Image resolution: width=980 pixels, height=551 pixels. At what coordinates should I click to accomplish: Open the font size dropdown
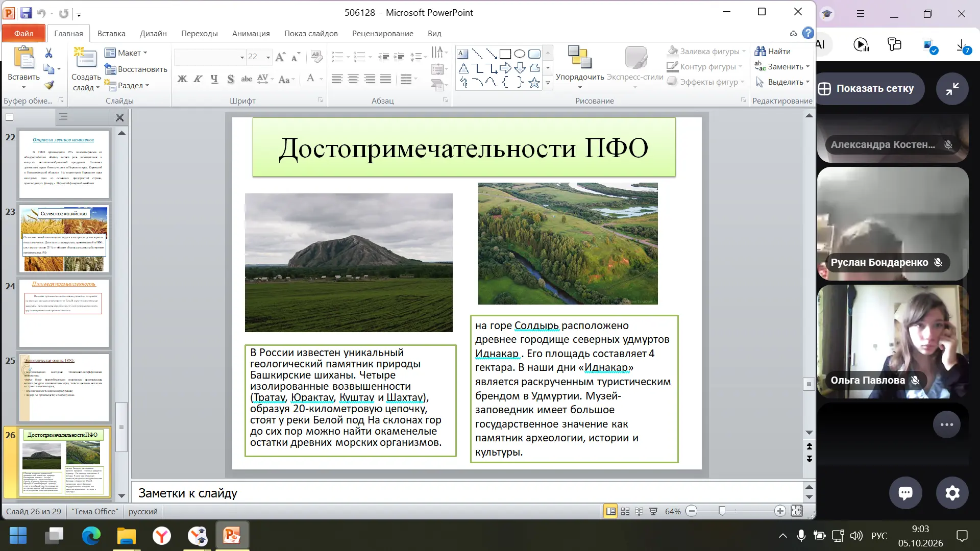point(268,57)
